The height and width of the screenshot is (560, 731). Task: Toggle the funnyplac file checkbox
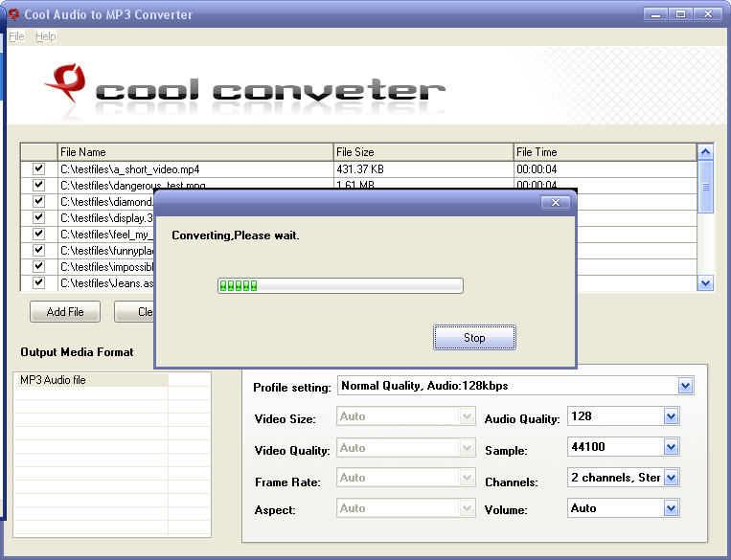[38, 250]
